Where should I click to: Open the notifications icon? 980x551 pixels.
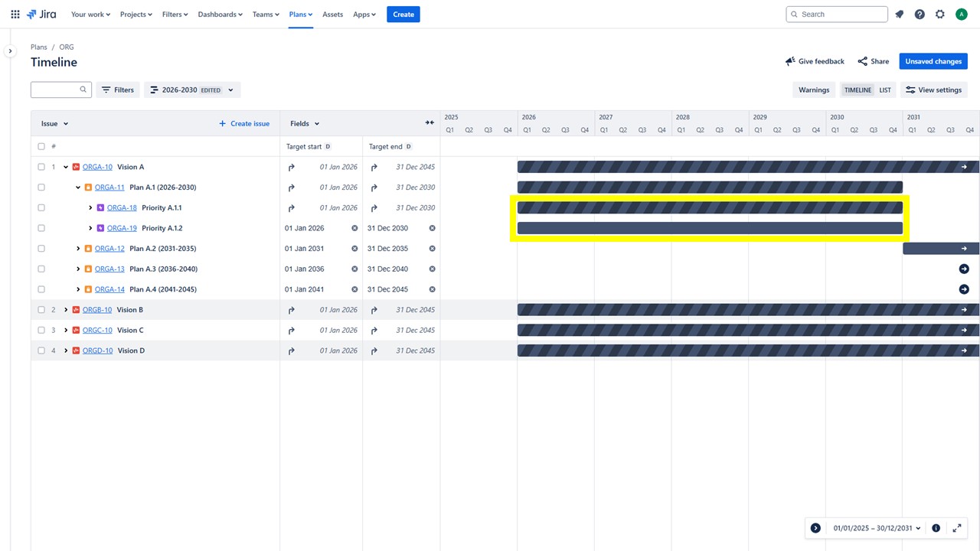900,15
